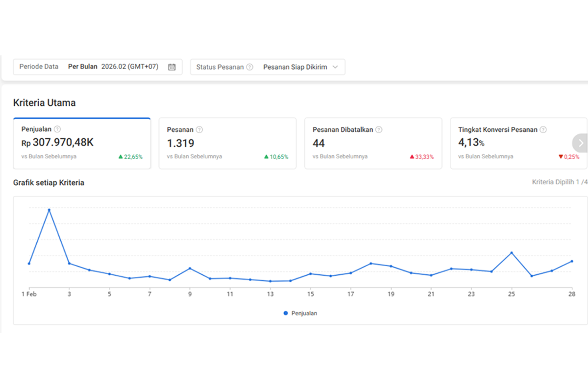588x392 pixels.
Task: Click the 15 label on chart axis
Action: pos(311,294)
